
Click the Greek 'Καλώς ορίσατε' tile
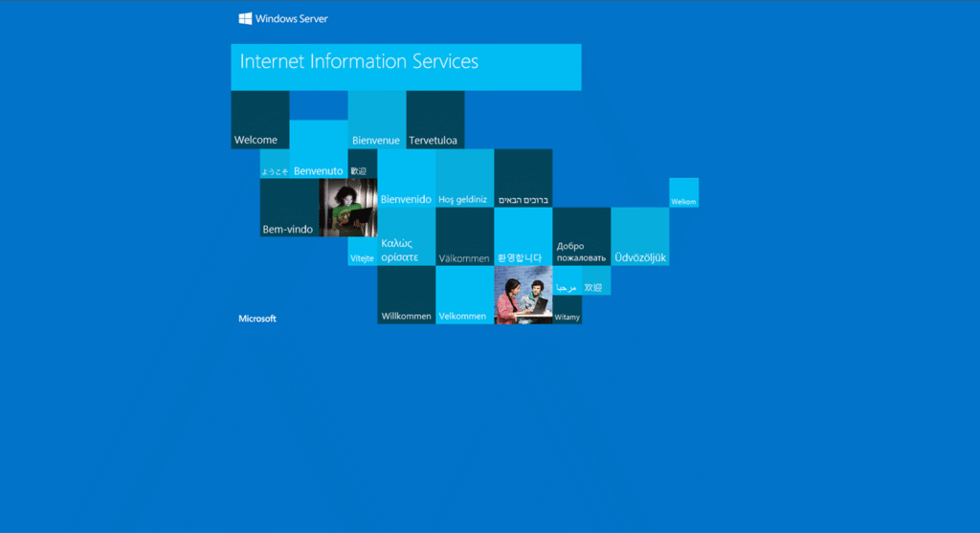click(x=406, y=236)
